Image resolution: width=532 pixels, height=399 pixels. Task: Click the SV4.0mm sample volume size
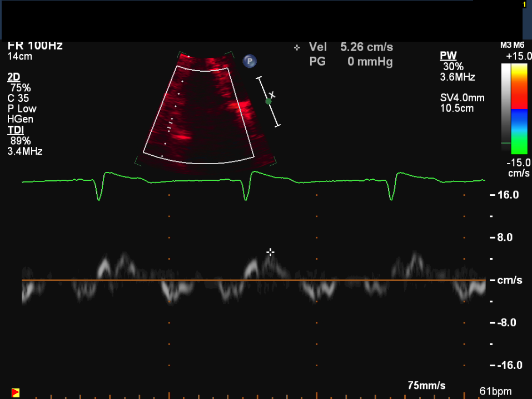(x=462, y=98)
